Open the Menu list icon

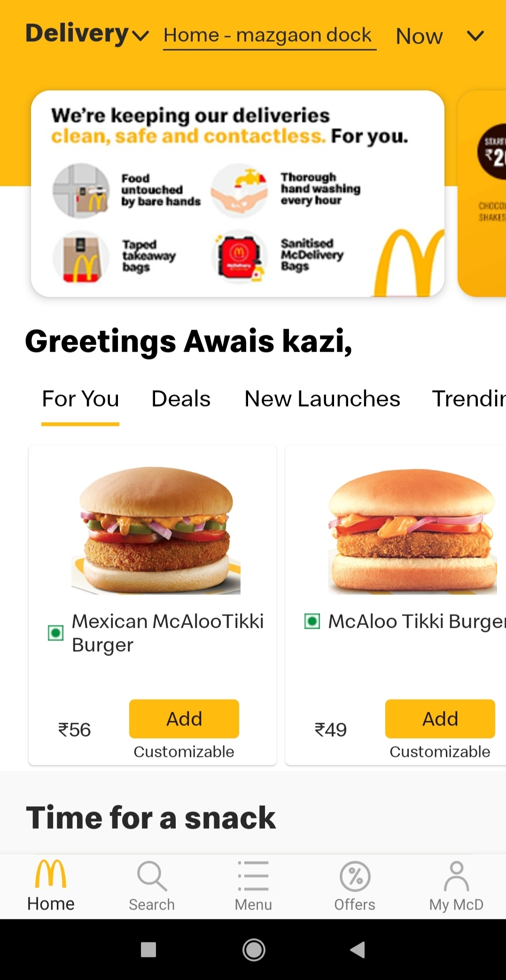pos(253,876)
